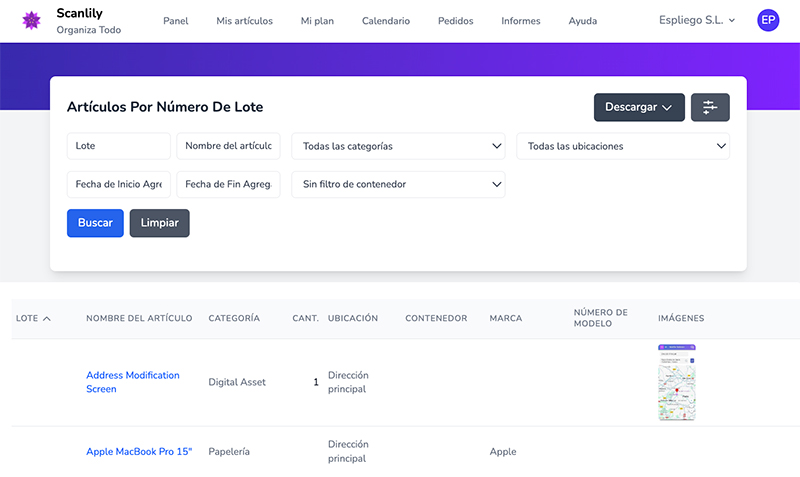This screenshot has height=477, width=800.
Task: Navigate to Calendario page
Action: coord(385,21)
